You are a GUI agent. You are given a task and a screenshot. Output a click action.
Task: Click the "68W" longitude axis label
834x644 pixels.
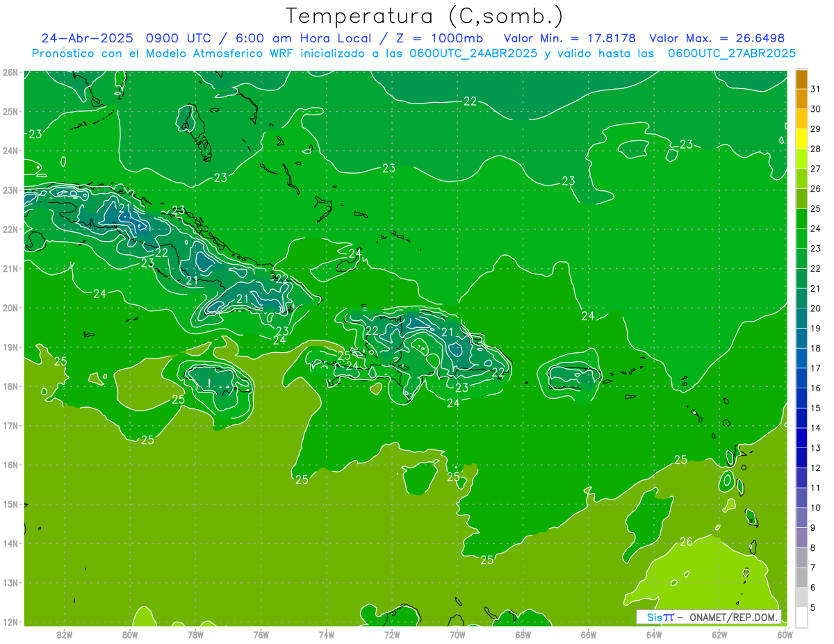[523, 634]
